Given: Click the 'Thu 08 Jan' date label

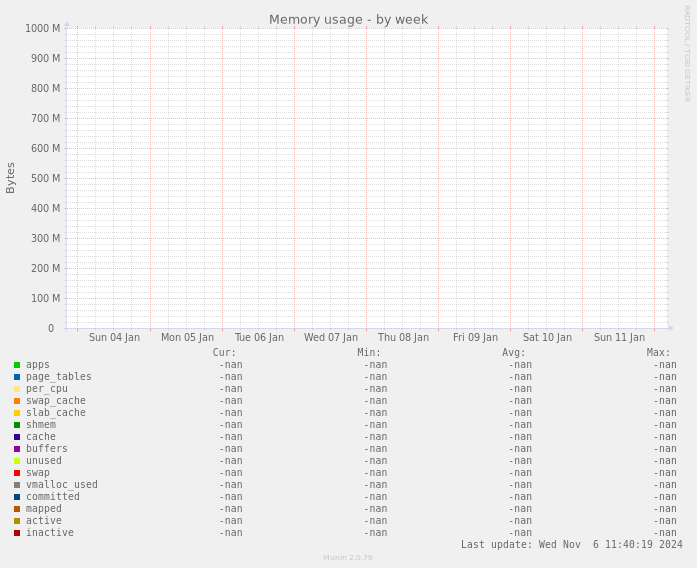Looking at the screenshot, I should [403, 337].
